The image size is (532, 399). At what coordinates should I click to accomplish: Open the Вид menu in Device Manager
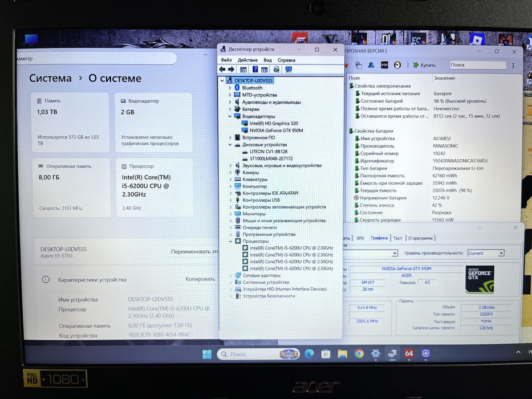click(267, 60)
